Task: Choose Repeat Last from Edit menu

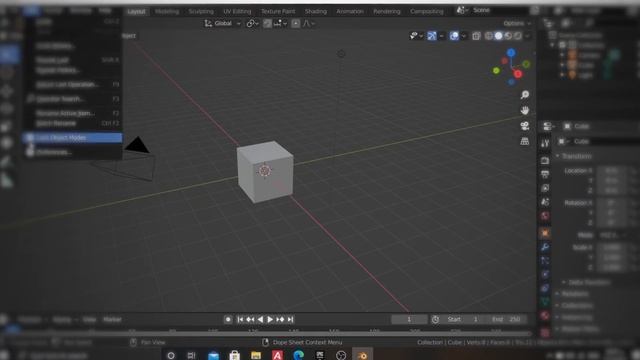Action: (x=73, y=60)
